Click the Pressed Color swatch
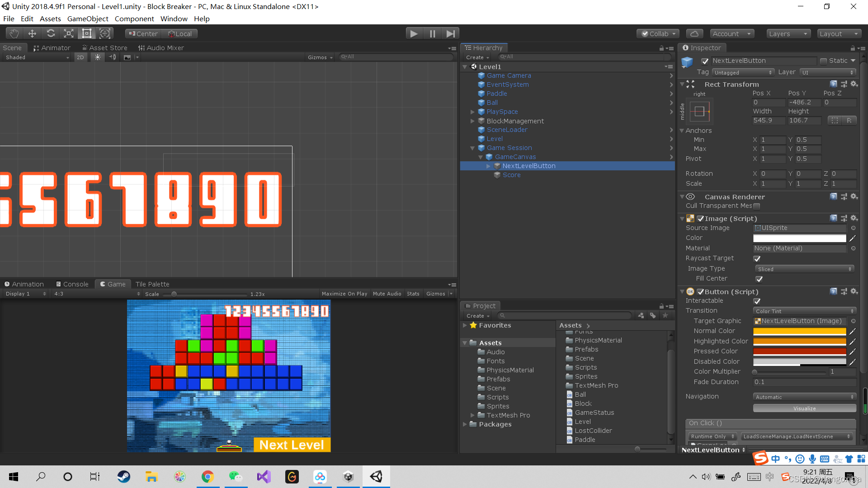 (799, 352)
